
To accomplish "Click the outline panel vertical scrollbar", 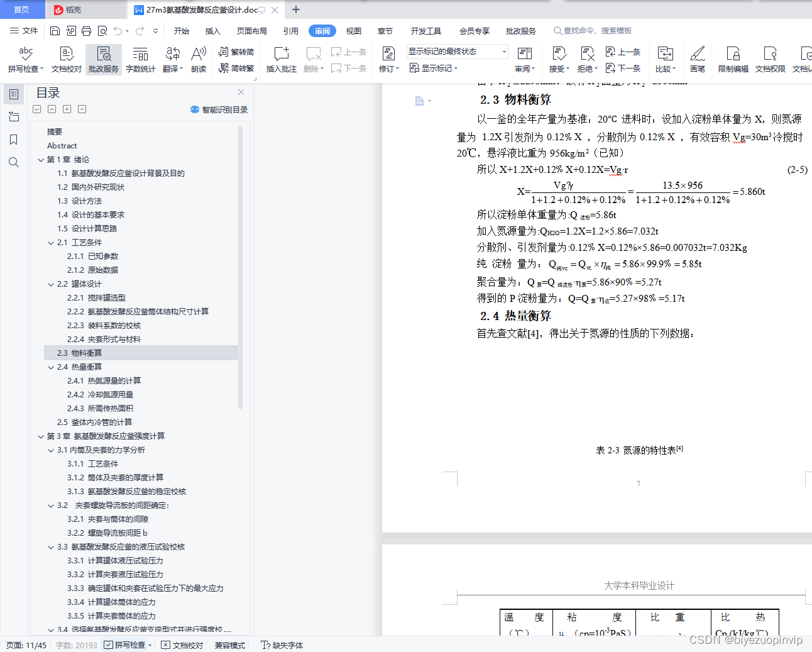I will 240,268.
